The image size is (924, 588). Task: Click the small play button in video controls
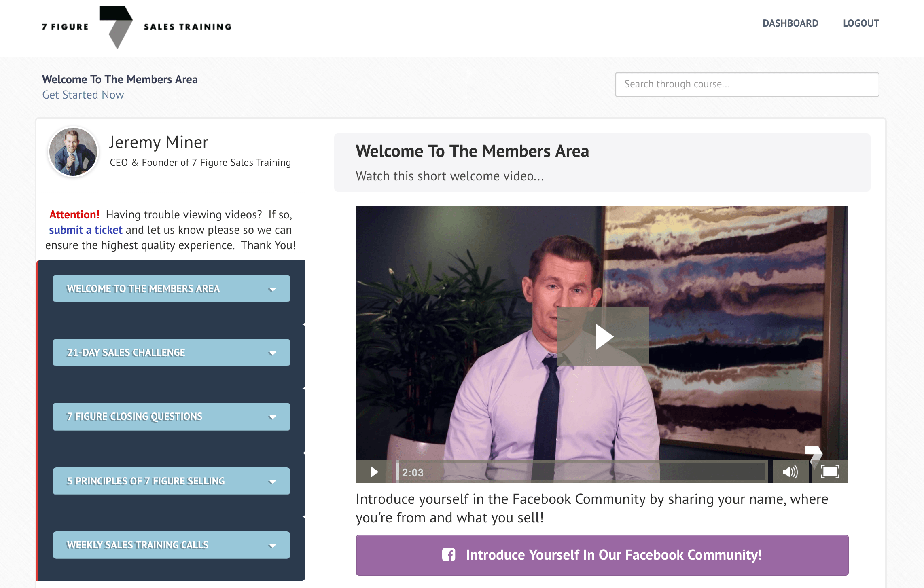[374, 472]
